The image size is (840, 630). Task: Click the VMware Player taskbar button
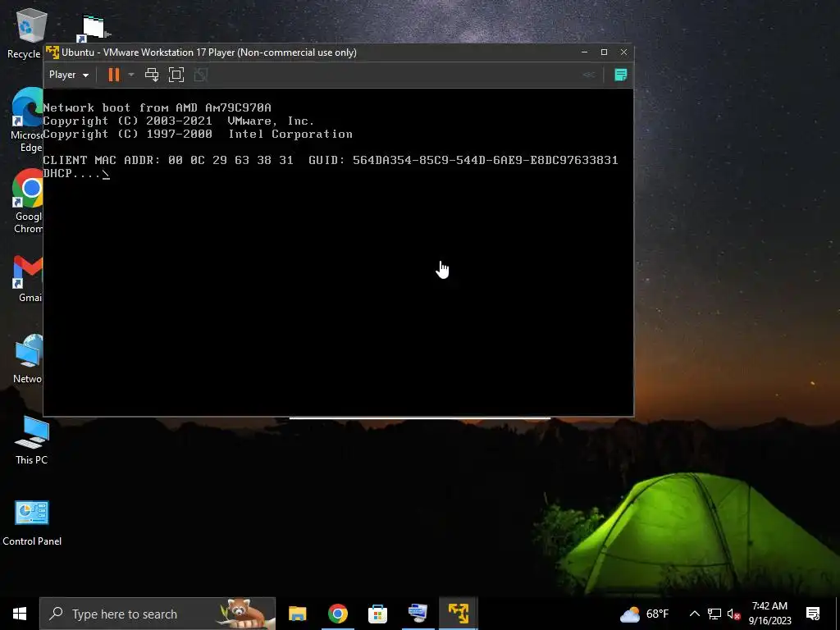[459, 614]
